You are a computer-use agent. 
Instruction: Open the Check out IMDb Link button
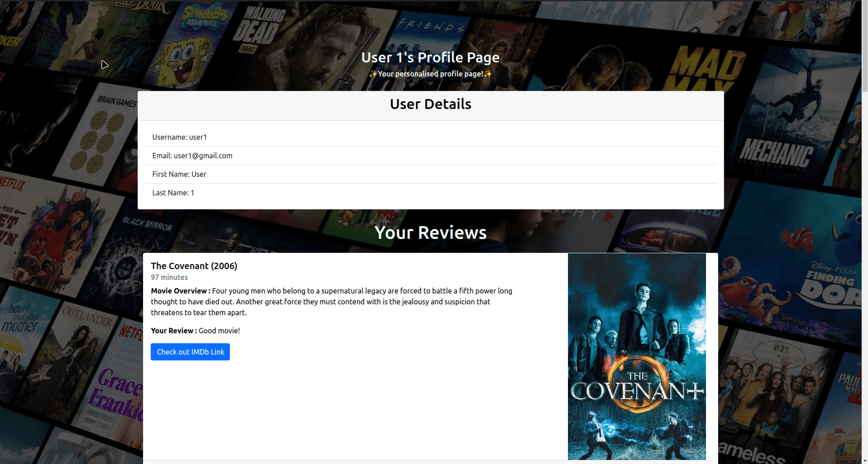click(x=190, y=352)
